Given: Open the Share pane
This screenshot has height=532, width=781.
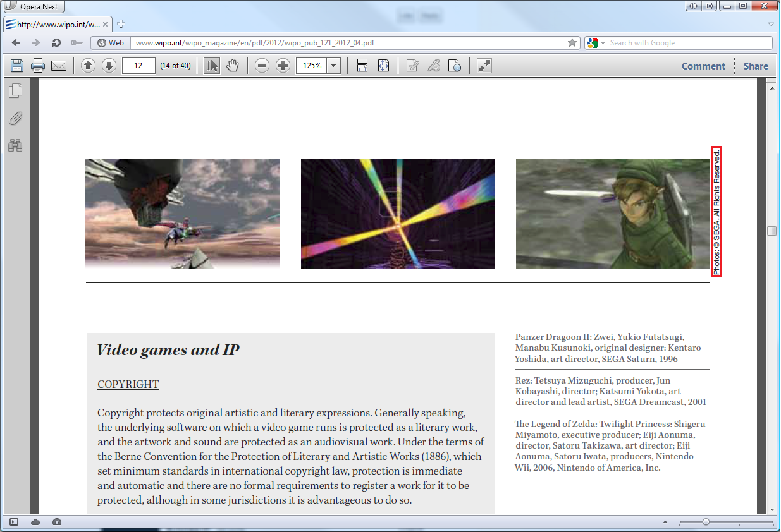Looking at the screenshot, I should (x=756, y=66).
